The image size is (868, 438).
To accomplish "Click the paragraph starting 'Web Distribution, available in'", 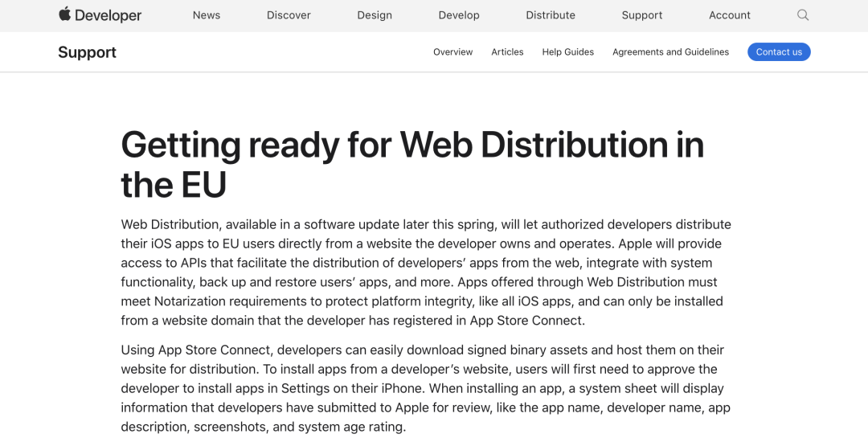I will pos(426,272).
